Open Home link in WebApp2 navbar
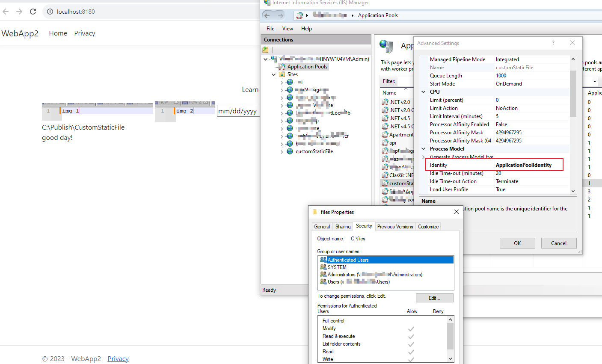 click(58, 33)
